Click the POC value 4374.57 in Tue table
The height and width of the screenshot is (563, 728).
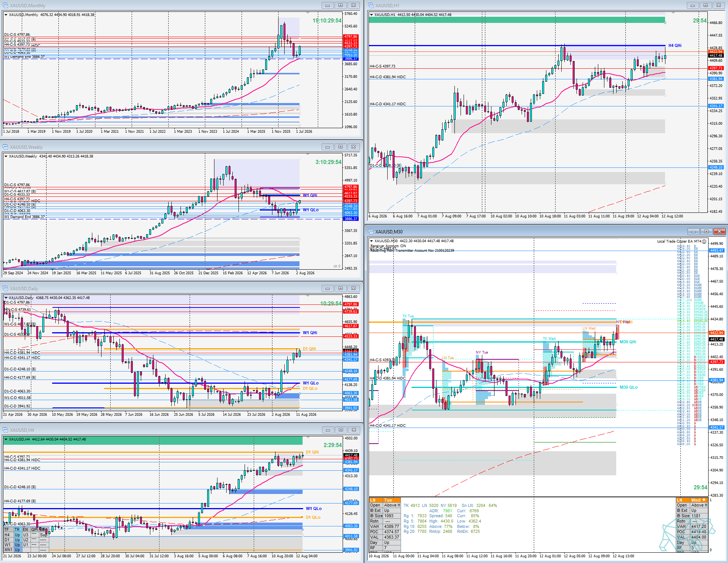[x=391, y=532]
